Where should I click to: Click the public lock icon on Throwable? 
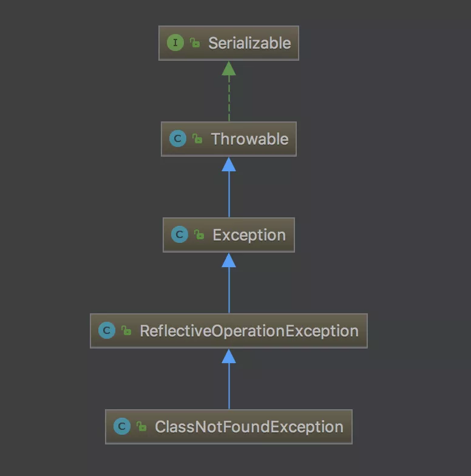point(197,138)
